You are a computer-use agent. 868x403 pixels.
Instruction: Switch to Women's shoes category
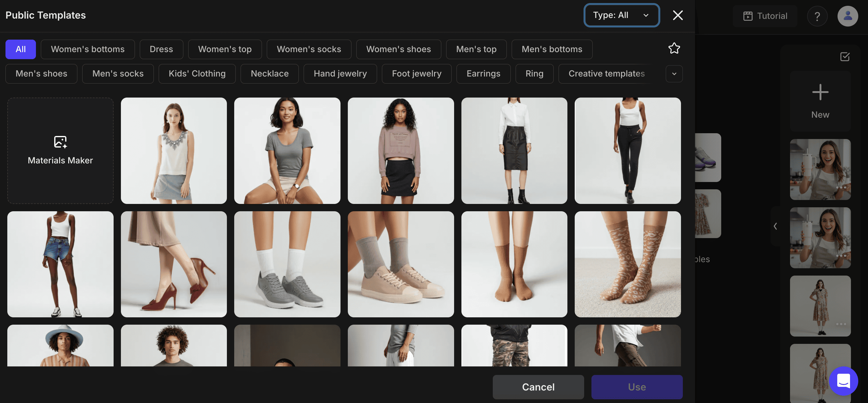pyautogui.click(x=398, y=49)
